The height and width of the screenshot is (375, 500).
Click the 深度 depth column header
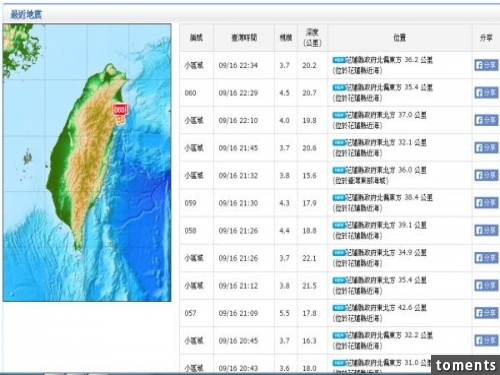click(x=312, y=38)
